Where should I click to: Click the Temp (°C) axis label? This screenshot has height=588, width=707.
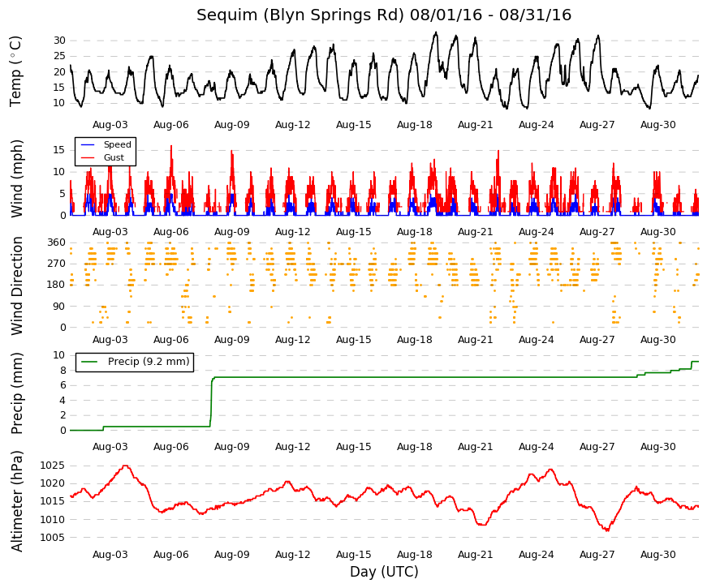pos(15,71)
